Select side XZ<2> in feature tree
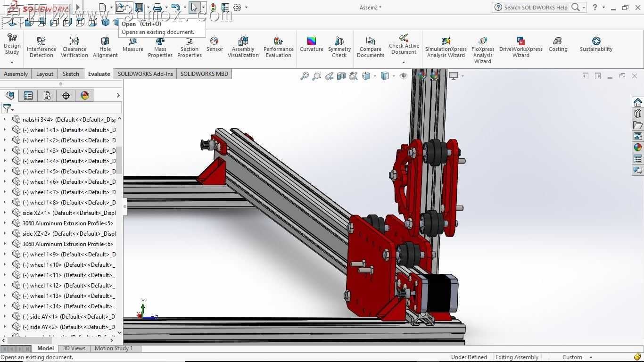Image resolution: width=644 pixels, height=362 pixels. [69, 233]
